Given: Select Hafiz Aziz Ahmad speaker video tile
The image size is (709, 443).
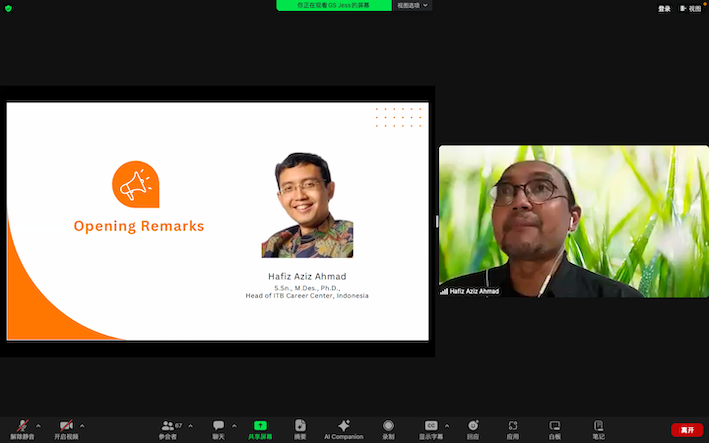Looking at the screenshot, I should pyautogui.click(x=574, y=221).
